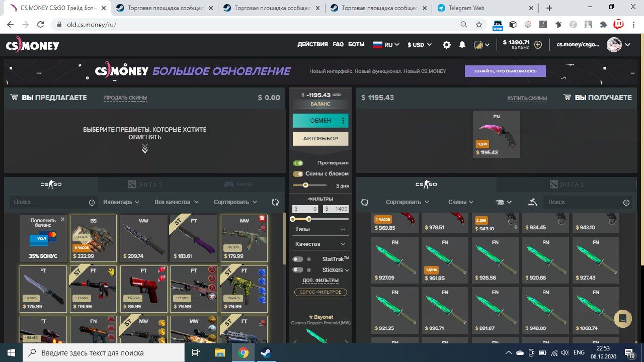Open the БОТЫ menu item

(x=356, y=44)
